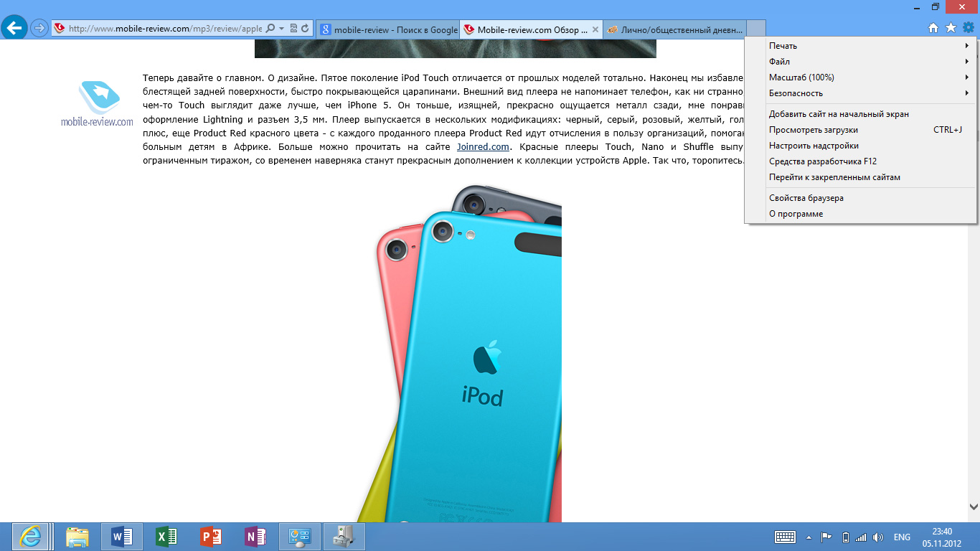Close the Mobile-review.com Обзор tab
The height and width of the screenshot is (551, 980).
coord(595,29)
